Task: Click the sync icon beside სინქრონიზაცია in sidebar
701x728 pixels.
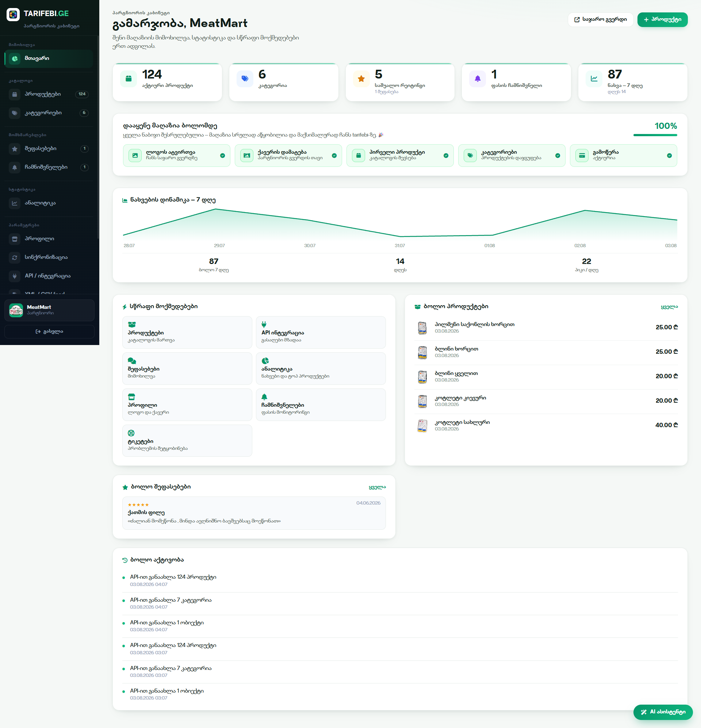Action: pos(15,257)
